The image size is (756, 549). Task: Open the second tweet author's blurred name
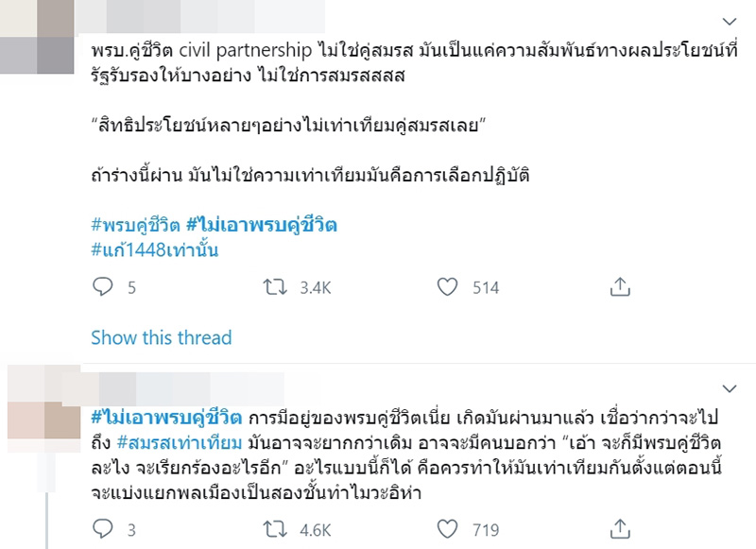(189, 387)
